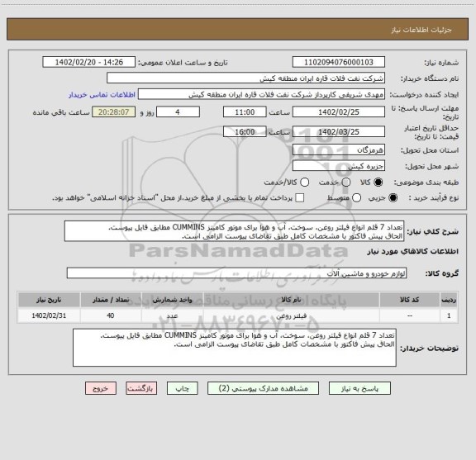
Task: Click the goods group field لوازم خودرو
Action: point(237,273)
